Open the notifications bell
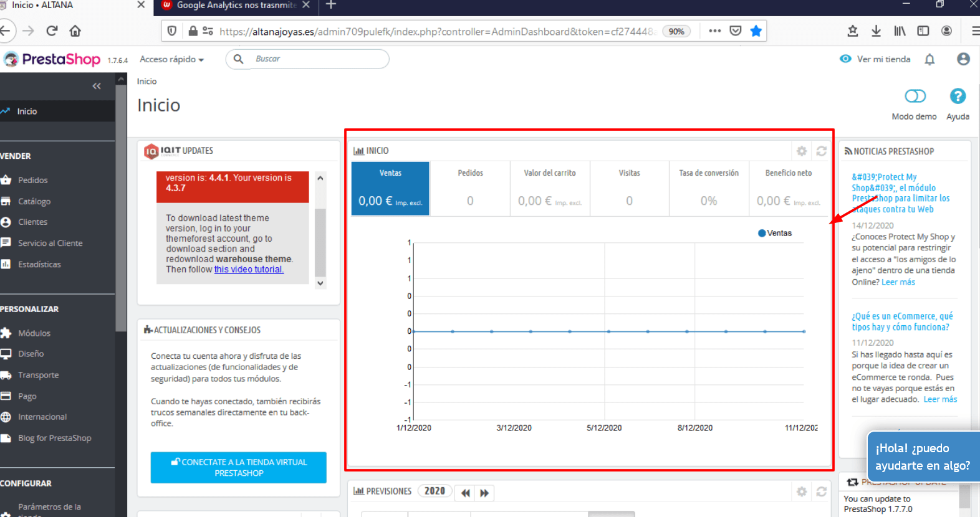980x517 pixels. tap(930, 59)
